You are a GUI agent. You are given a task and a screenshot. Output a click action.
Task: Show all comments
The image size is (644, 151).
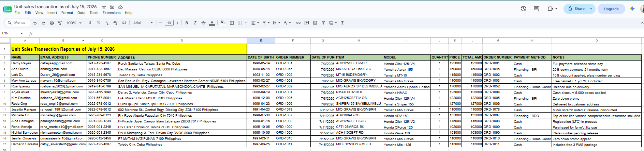pyautogui.click(x=537, y=9)
